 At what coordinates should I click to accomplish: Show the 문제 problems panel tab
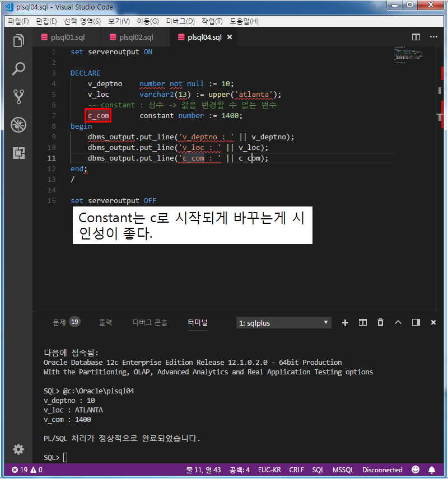66,322
